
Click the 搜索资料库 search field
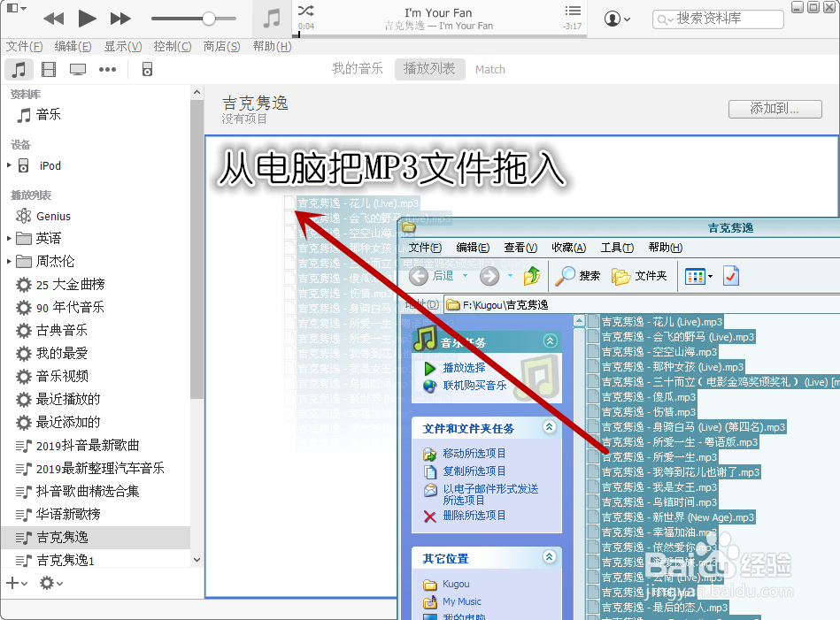point(718,19)
